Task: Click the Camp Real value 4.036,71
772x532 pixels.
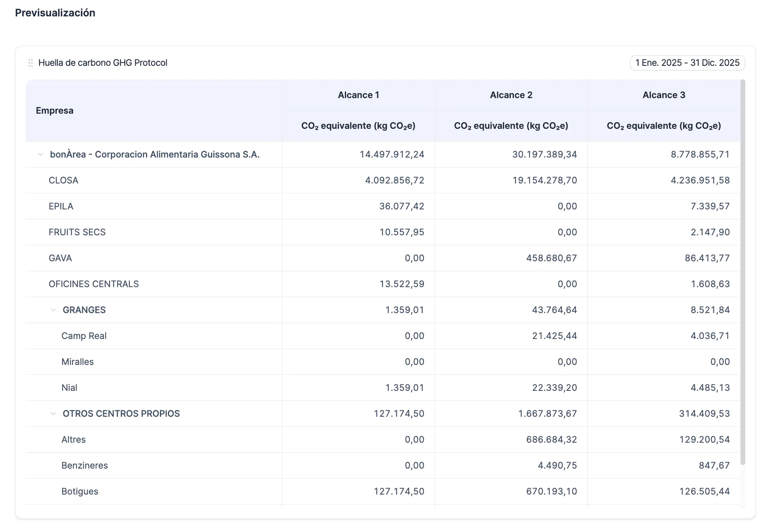Action: pyautogui.click(x=710, y=336)
